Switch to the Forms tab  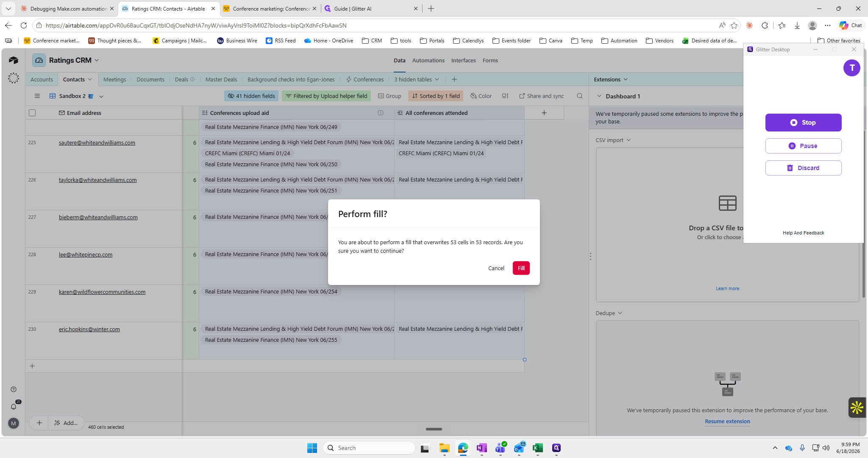pyautogui.click(x=490, y=60)
